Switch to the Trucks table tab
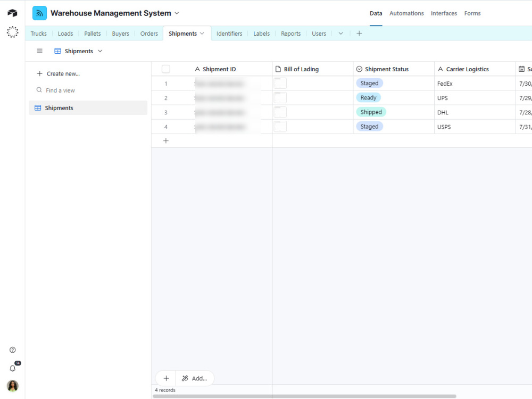The width and height of the screenshot is (532, 399). [39, 34]
